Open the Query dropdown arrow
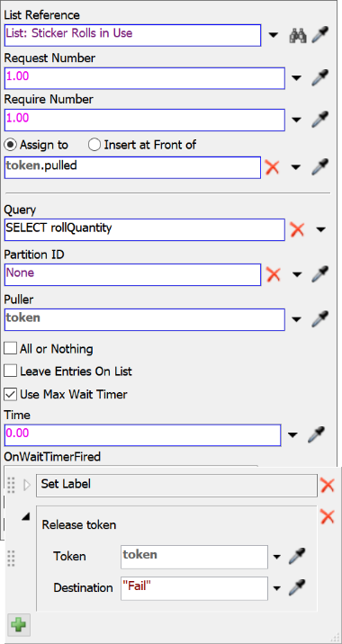The image size is (342, 644). pyautogui.click(x=321, y=229)
